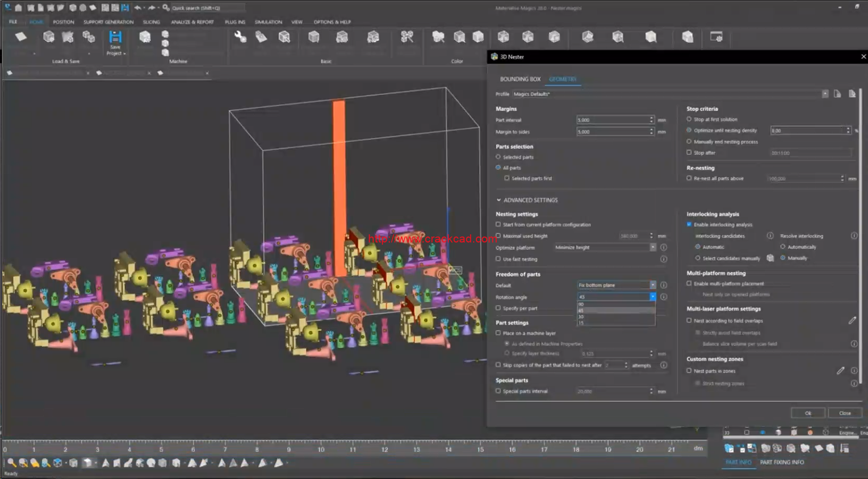Screen dimensions: 868x479
Task: Click the manage profiles icon at far right
Action: tap(852, 94)
